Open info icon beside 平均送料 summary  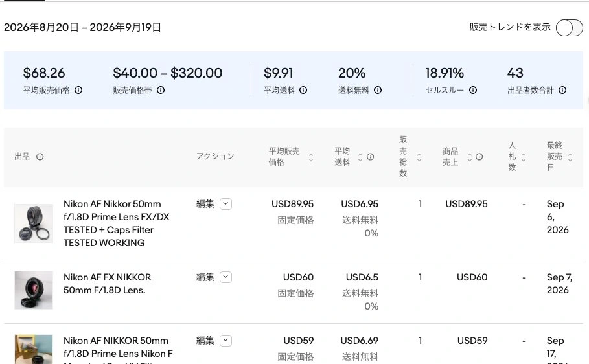[x=303, y=90]
